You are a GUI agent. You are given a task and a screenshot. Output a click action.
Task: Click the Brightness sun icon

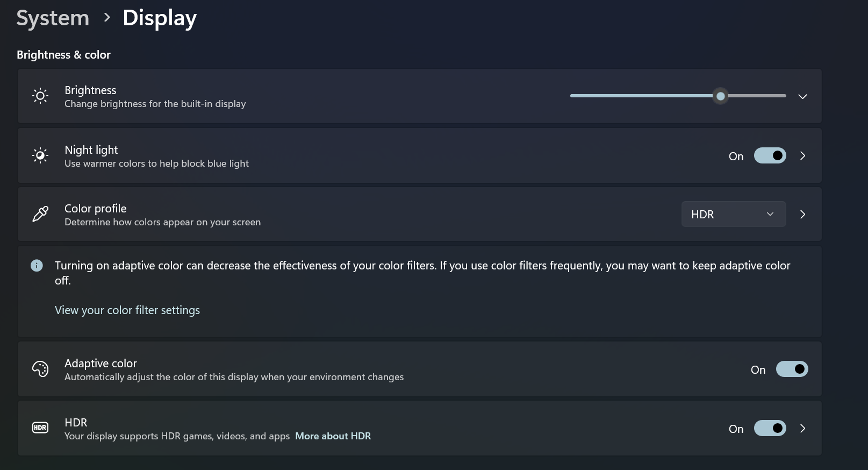pos(40,96)
